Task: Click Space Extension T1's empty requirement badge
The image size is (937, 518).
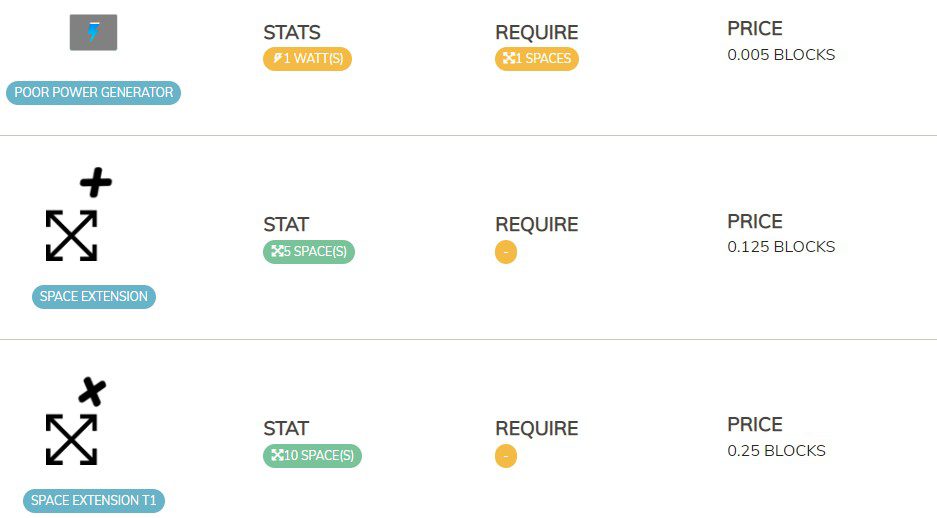Action: point(506,457)
